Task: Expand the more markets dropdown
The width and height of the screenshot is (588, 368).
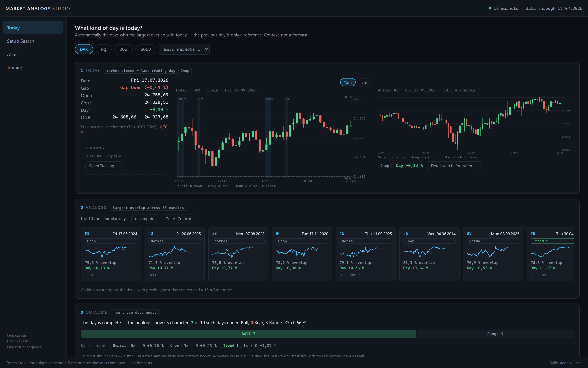Action: pyautogui.click(x=184, y=49)
